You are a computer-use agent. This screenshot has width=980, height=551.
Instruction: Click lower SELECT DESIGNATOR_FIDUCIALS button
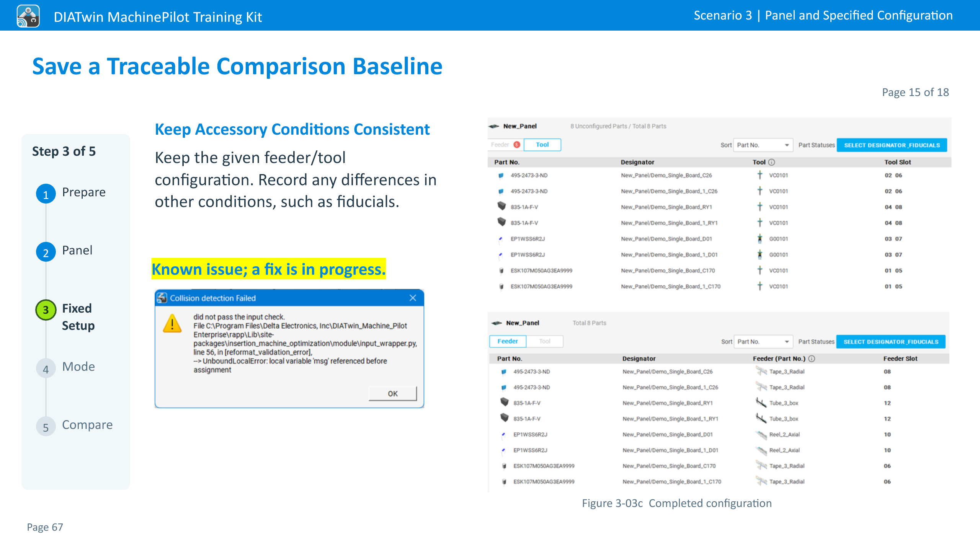(891, 342)
